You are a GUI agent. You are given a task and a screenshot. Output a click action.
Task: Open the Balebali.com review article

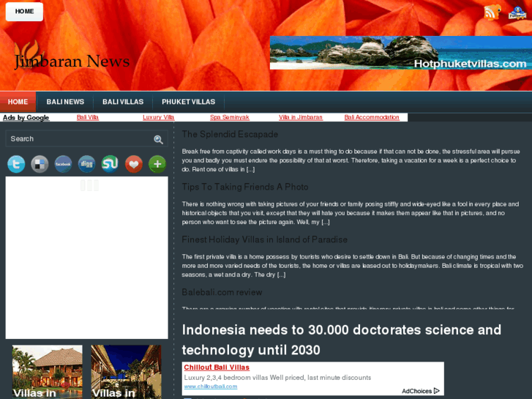click(222, 292)
